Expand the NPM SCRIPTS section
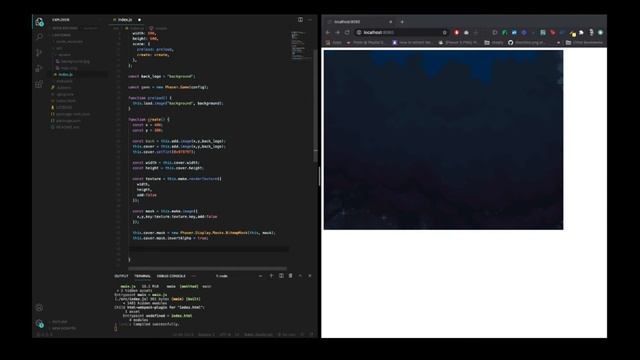This screenshot has width=640, height=360. (x=64, y=328)
